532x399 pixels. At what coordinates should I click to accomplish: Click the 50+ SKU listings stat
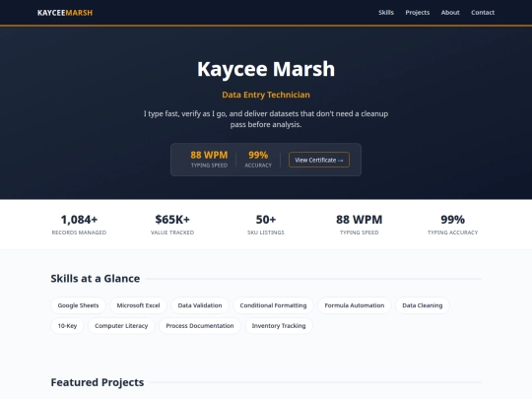click(x=266, y=225)
